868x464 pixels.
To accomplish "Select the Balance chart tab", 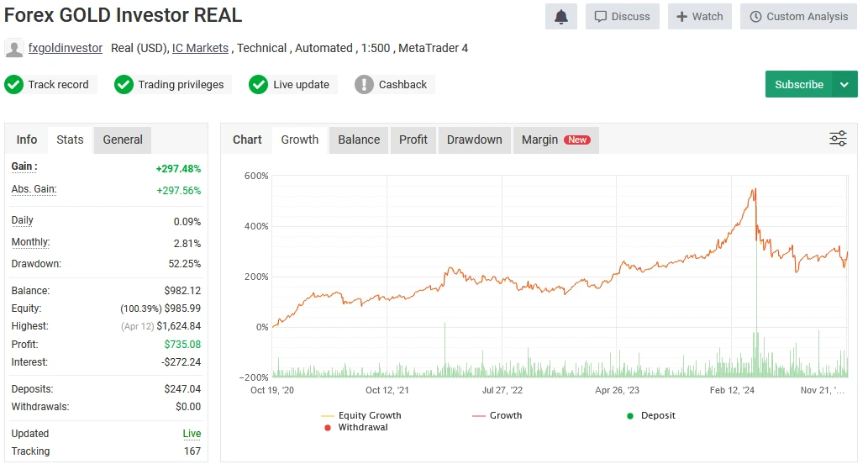I will click(x=359, y=140).
